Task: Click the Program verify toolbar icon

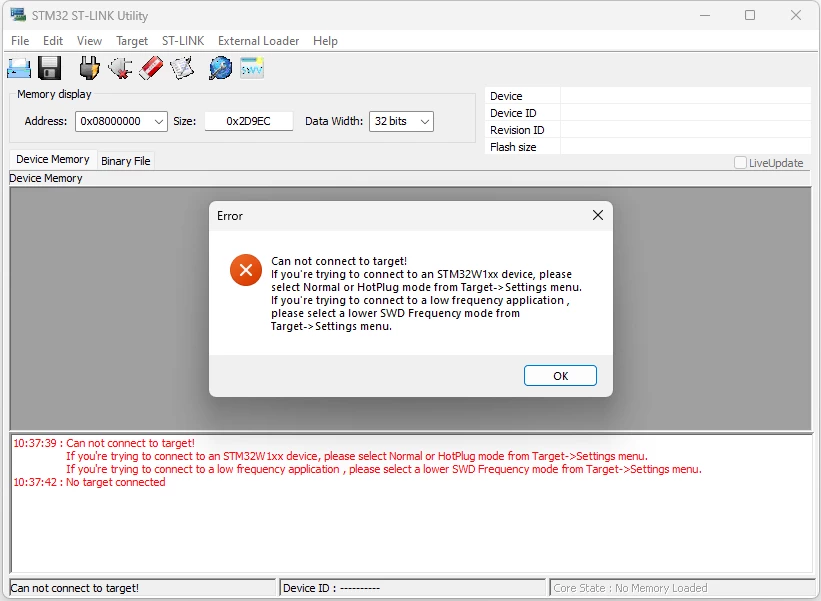Action: tap(182, 68)
